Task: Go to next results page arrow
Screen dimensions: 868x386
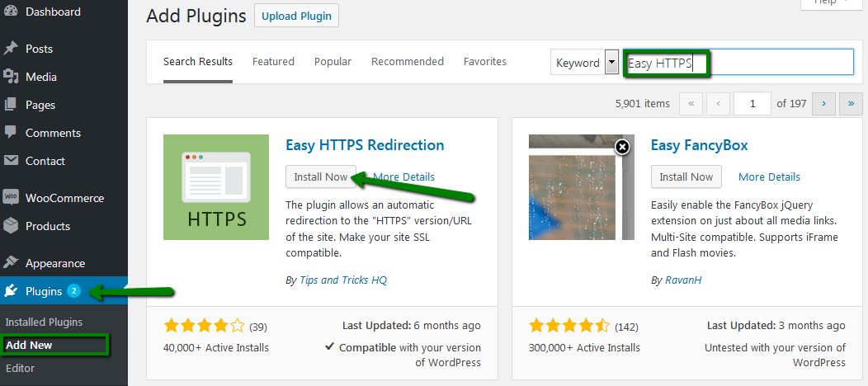Action: click(823, 104)
